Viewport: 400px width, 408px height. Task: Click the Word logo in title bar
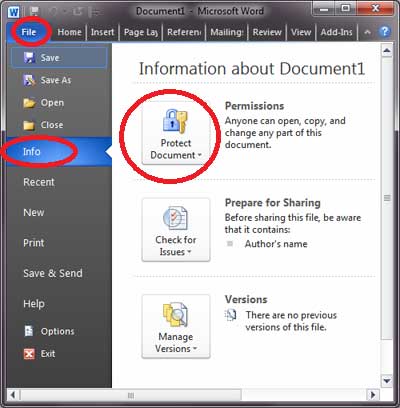tap(14, 12)
